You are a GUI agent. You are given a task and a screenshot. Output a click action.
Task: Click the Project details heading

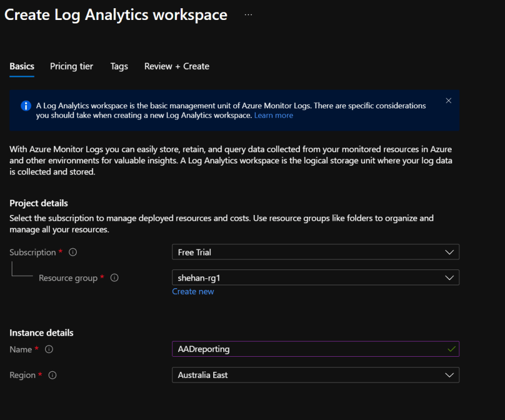(x=39, y=203)
